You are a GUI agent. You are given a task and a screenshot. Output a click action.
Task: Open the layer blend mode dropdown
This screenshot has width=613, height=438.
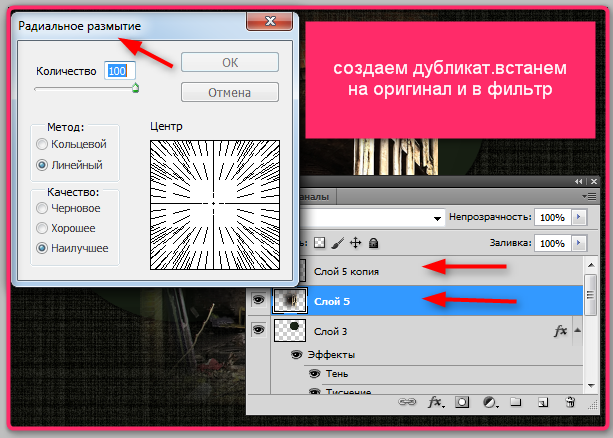[437, 218]
